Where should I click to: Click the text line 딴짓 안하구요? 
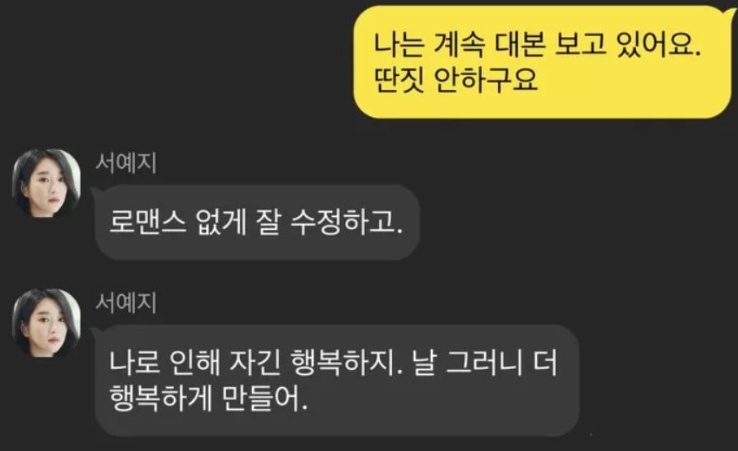(x=455, y=81)
